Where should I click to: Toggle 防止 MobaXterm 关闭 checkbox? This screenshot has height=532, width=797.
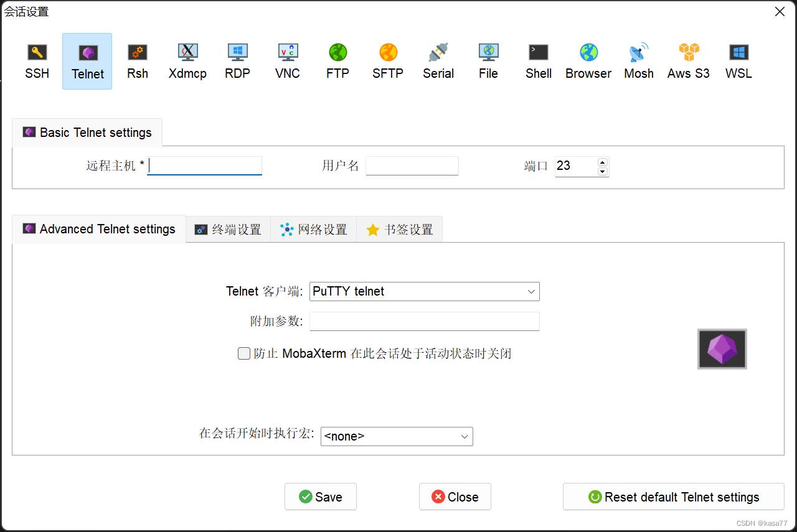(244, 353)
